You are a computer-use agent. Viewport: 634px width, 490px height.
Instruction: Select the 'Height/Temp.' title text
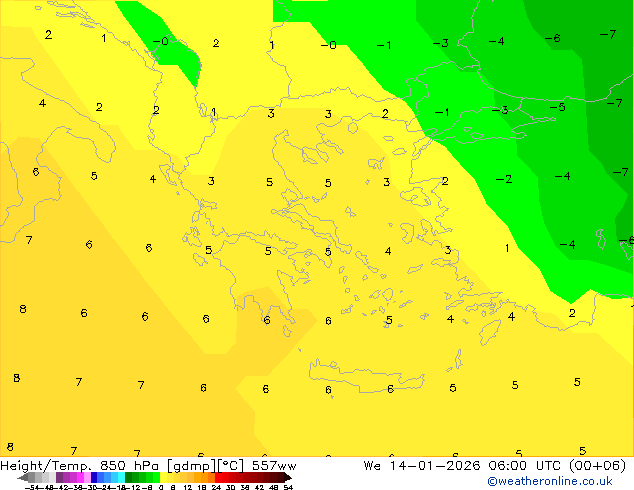coord(45,466)
